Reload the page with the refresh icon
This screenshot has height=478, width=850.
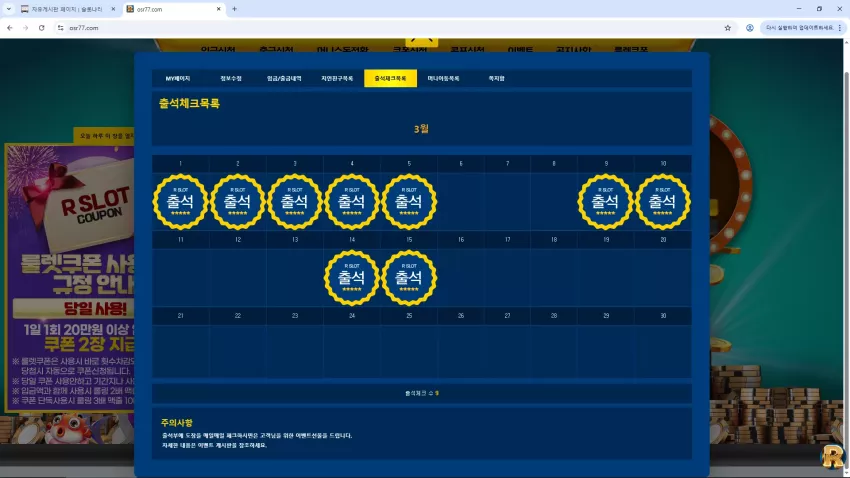click(41, 28)
